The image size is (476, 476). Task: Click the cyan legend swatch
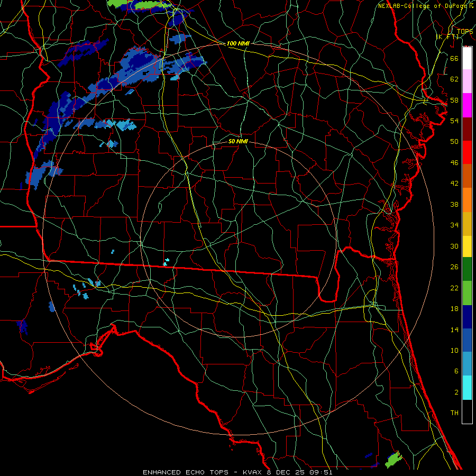tap(467, 388)
